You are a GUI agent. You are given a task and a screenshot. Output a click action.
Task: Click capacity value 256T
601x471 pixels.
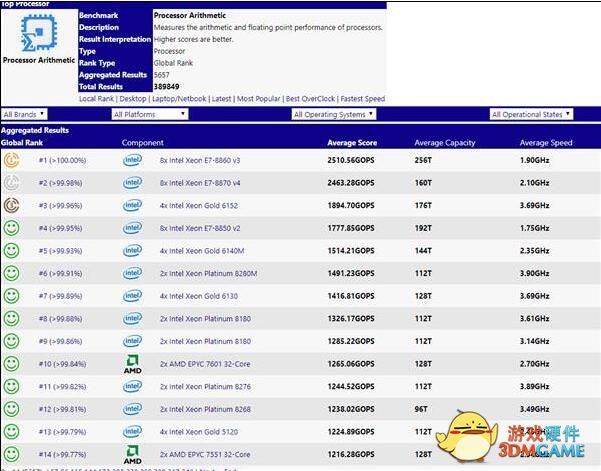423,160
